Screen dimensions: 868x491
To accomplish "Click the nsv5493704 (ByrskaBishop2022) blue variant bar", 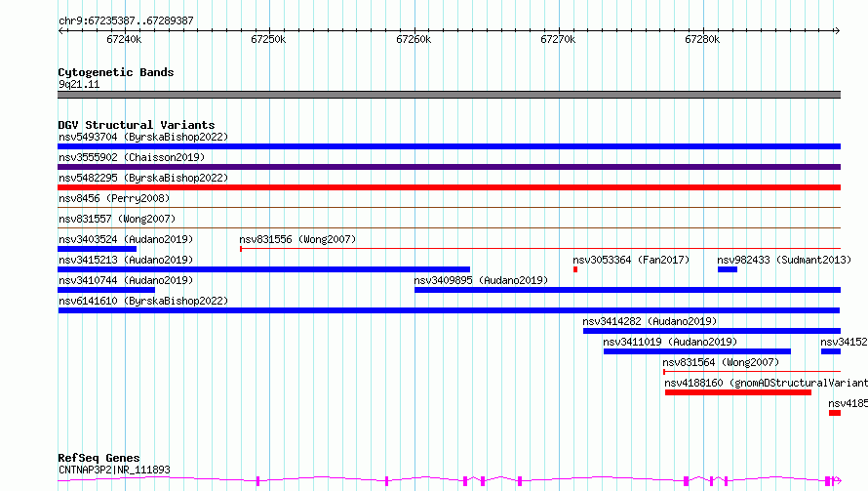I will [x=449, y=146].
